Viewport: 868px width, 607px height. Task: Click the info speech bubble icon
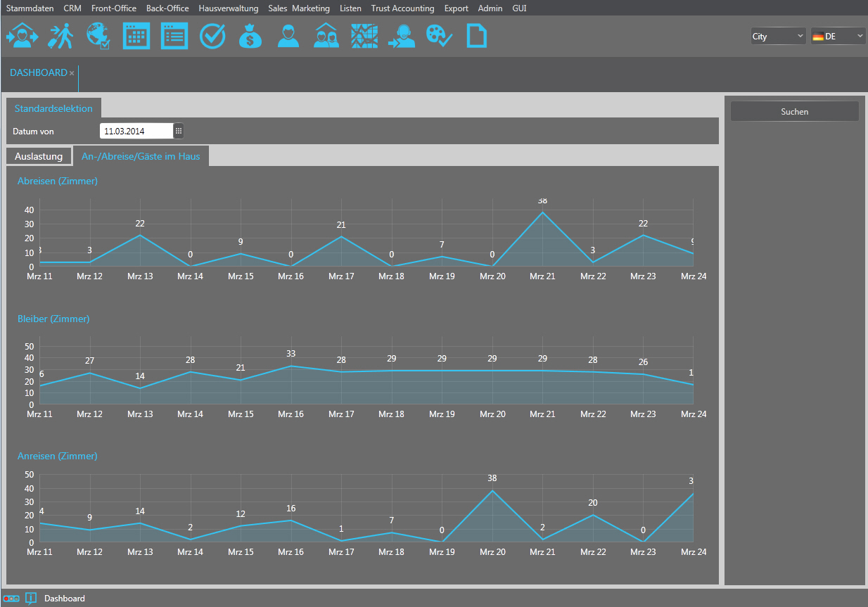(31, 599)
